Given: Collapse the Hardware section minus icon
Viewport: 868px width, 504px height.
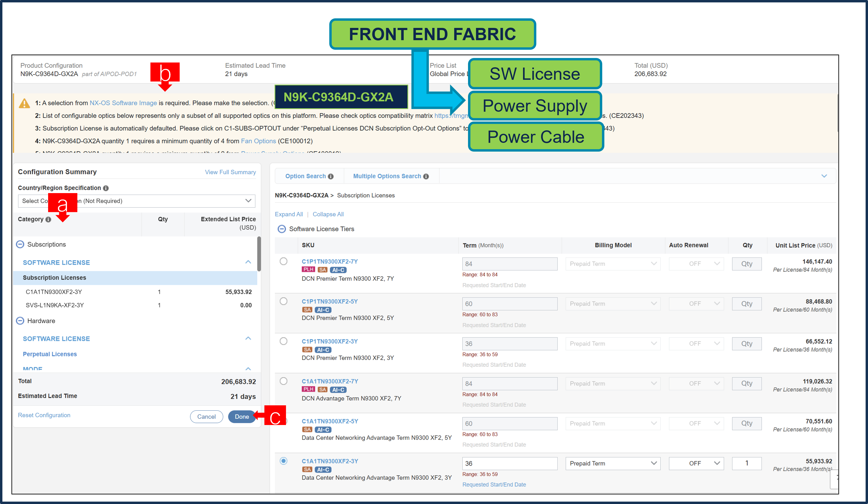Looking at the screenshot, I should 20,321.
